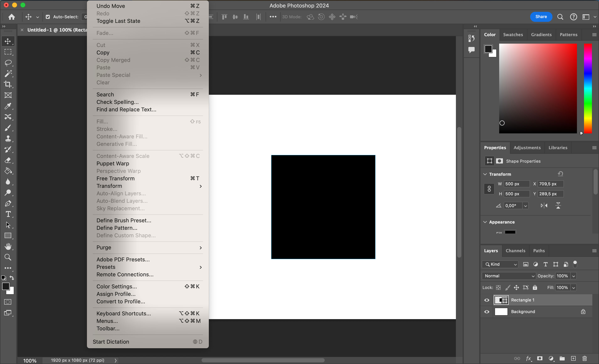Select the Crop tool

coord(8,84)
